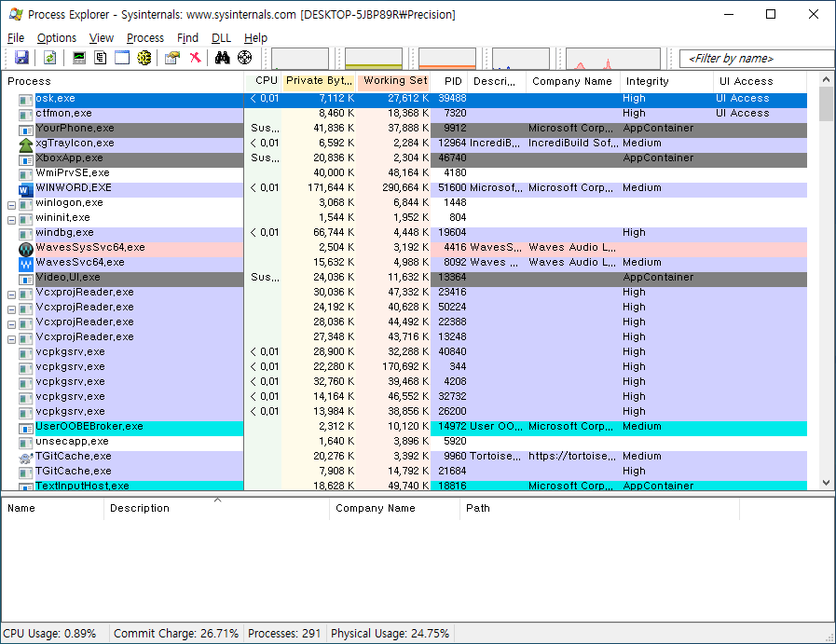Click the WINWORD.EXE Word icon
The width and height of the screenshot is (836, 644).
click(x=25, y=189)
